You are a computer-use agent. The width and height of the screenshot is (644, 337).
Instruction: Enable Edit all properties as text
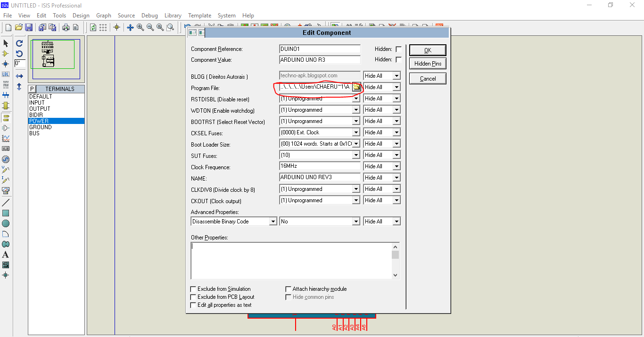(x=193, y=305)
